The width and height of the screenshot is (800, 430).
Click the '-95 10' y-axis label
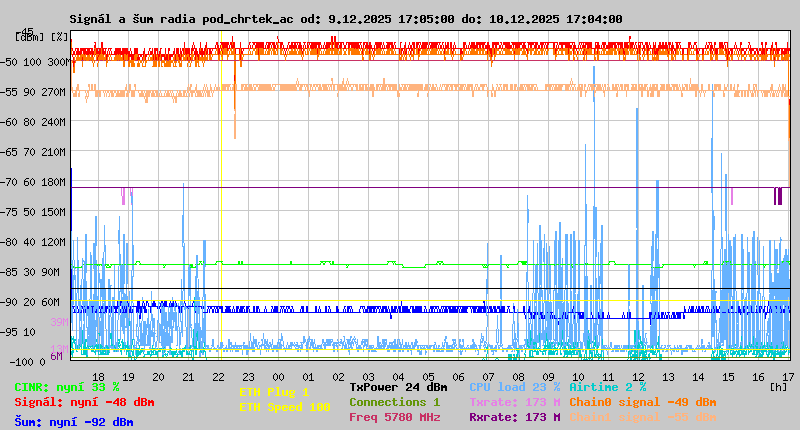18,332
